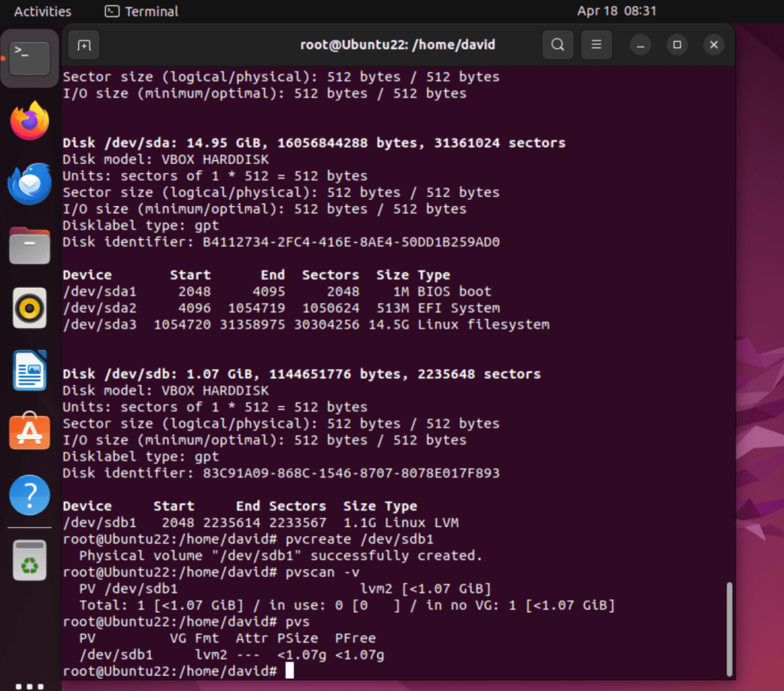The width and height of the screenshot is (784, 691).
Task: Maximize the terminal window
Action: (x=677, y=44)
